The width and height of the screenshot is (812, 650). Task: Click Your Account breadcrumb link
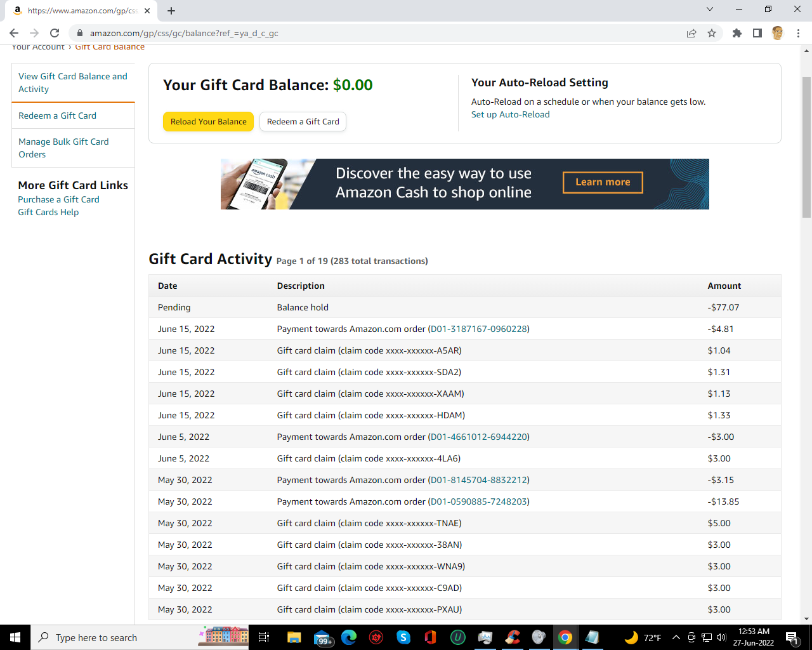38,47
